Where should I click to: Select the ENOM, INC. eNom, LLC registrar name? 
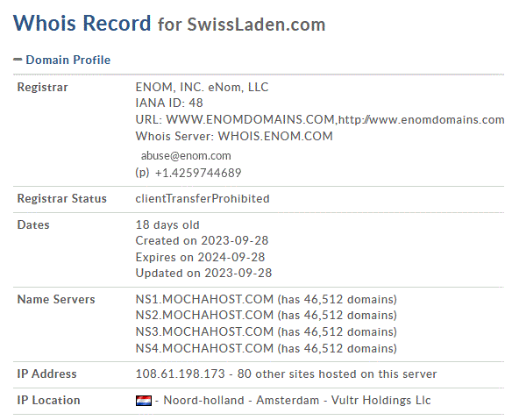click(x=202, y=87)
